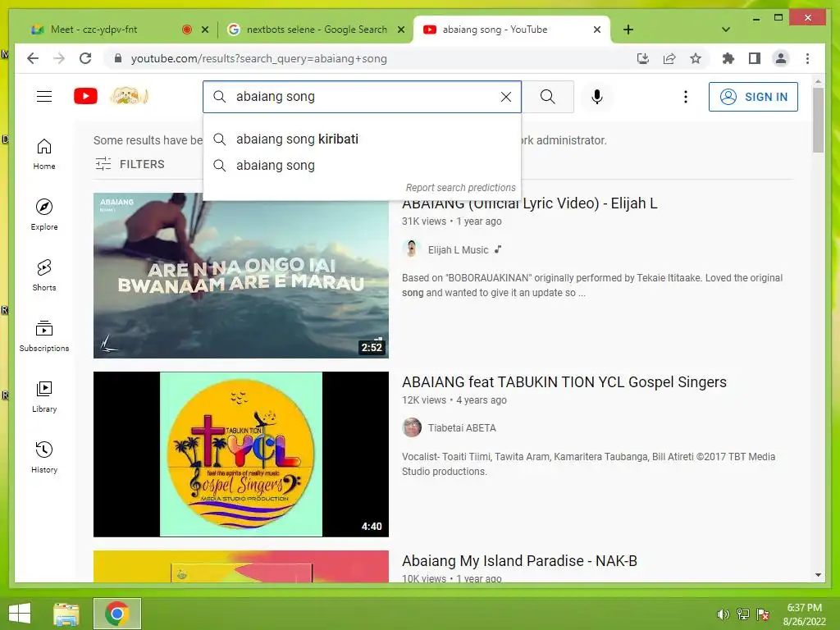Open Subscriptions in sidebar

coord(44,336)
